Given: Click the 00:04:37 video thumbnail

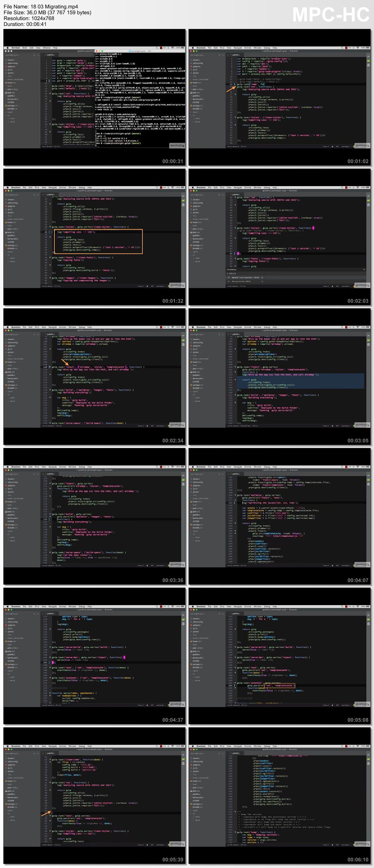Looking at the screenshot, I should pyautogui.click(x=94, y=656).
